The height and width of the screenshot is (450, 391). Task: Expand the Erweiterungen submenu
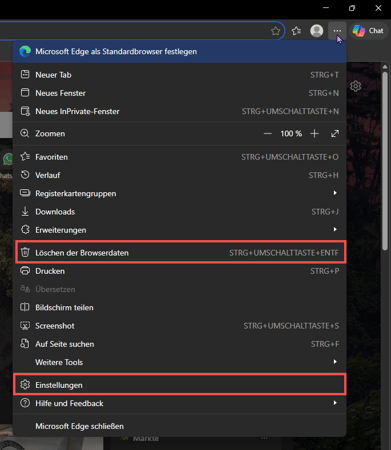coord(179,230)
